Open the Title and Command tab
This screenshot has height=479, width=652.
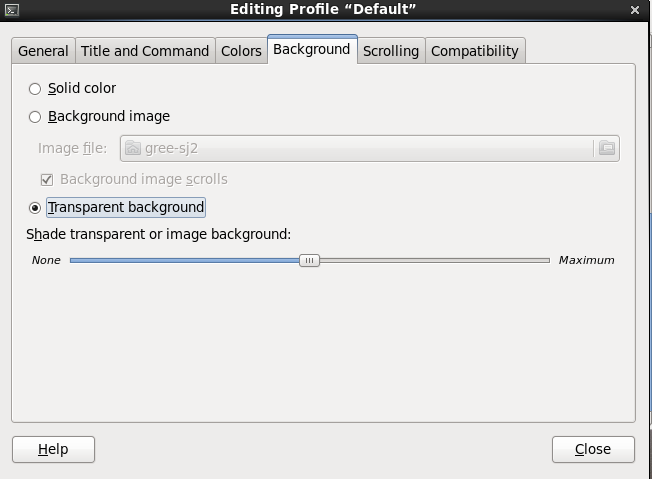coord(145,51)
